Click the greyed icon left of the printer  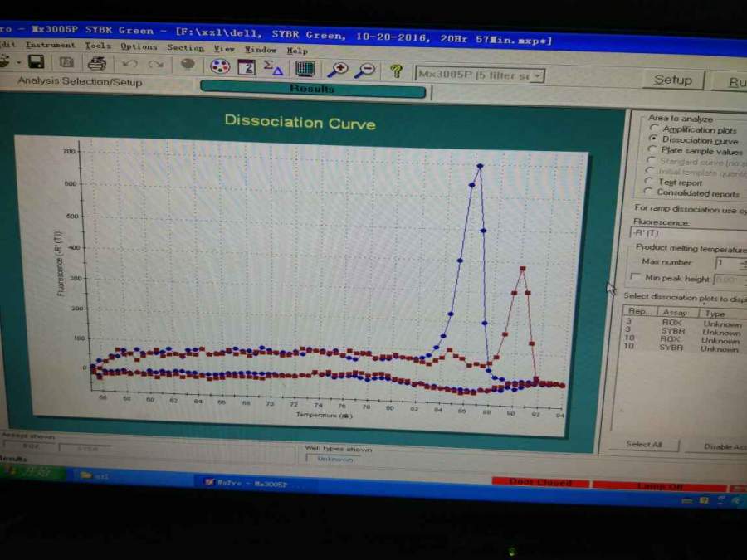(66, 62)
